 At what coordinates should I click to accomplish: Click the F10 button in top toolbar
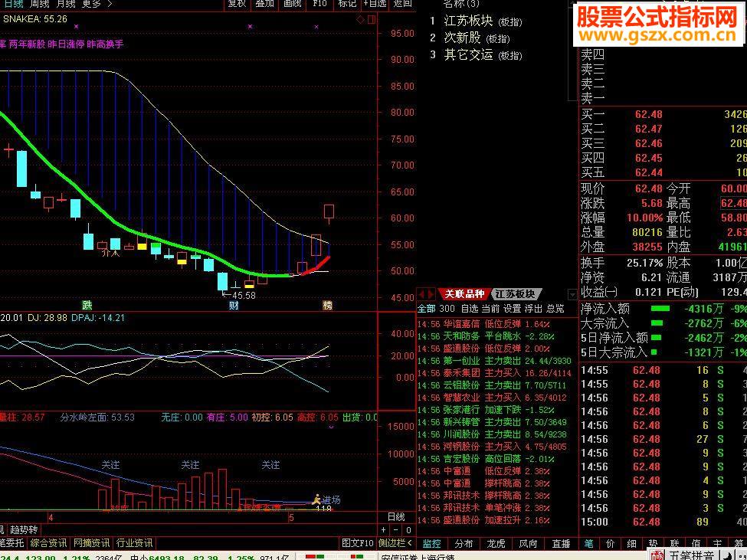[x=320, y=4]
